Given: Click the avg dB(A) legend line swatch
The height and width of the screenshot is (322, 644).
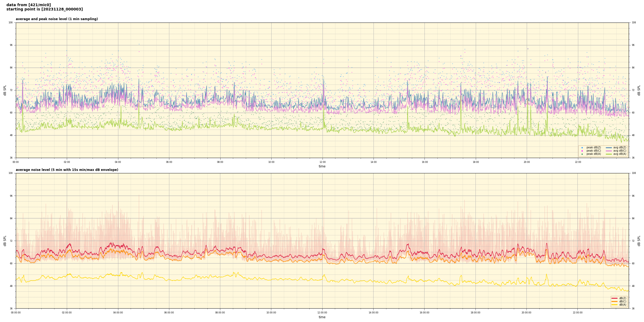Looking at the screenshot, I should 609,154.
